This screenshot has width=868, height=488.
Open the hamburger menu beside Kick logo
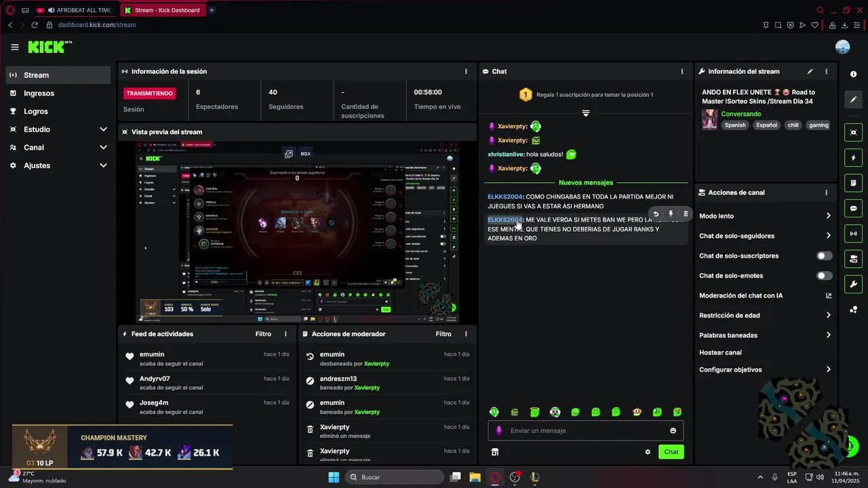(x=14, y=47)
